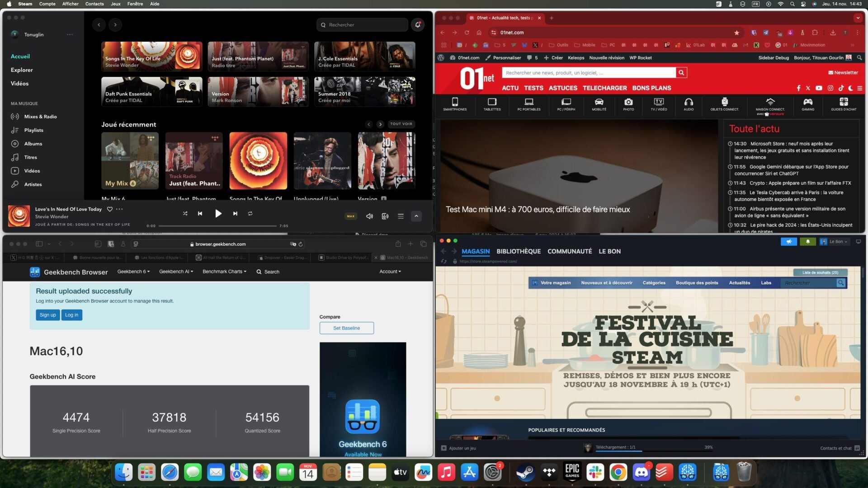Click Set Baseline button
The image size is (868, 488).
coord(346,328)
